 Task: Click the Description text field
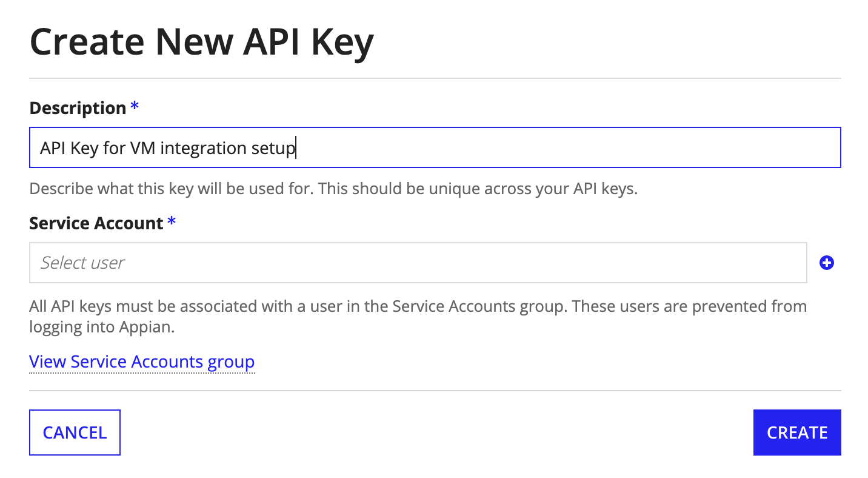435,147
